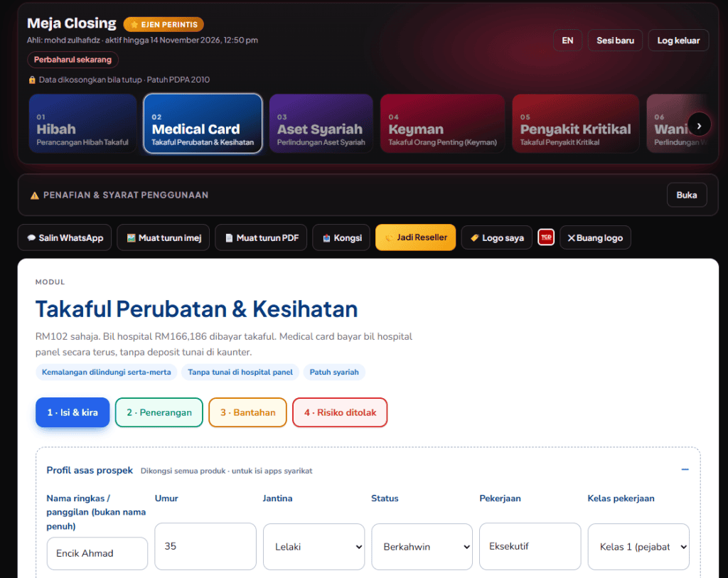The image size is (728, 578).
Task: Open the disclaimer with Buka button
Action: click(687, 195)
